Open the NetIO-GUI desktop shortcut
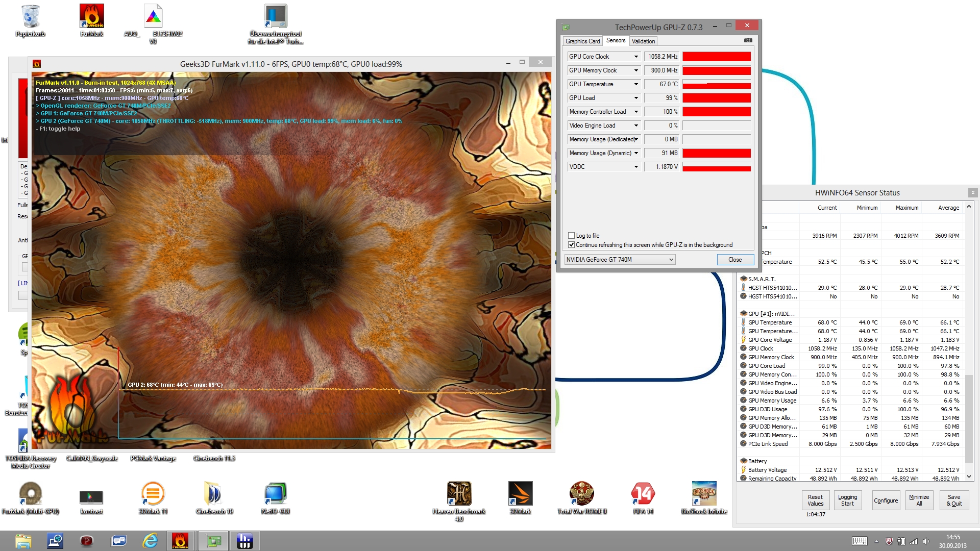980x551 pixels. click(276, 498)
